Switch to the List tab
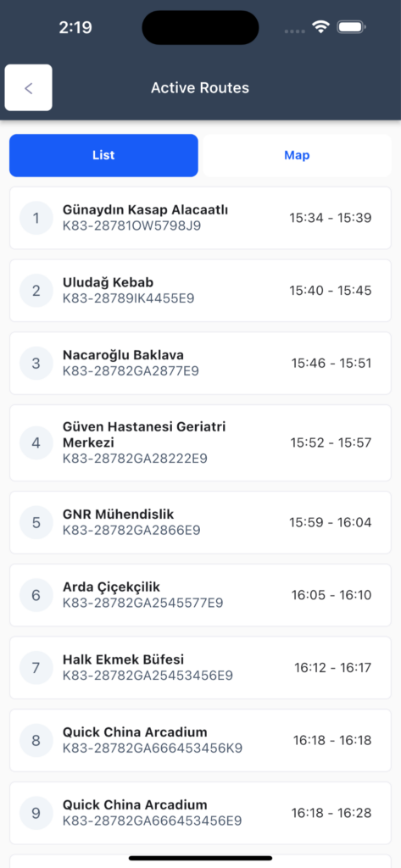 click(103, 155)
